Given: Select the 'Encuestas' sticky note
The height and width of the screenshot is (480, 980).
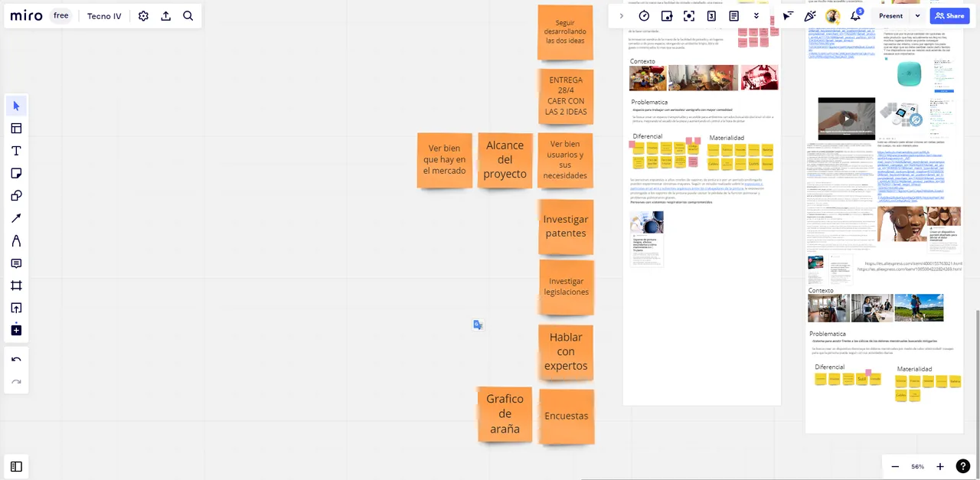Looking at the screenshot, I should pos(567,416).
